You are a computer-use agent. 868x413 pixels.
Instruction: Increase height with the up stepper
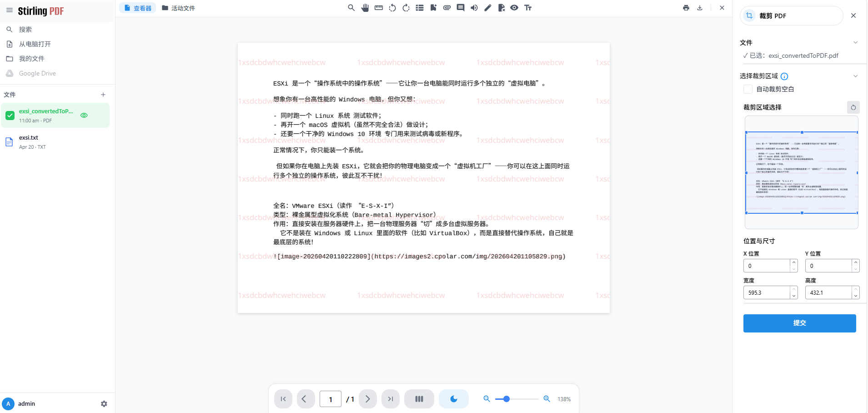(856, 289)
